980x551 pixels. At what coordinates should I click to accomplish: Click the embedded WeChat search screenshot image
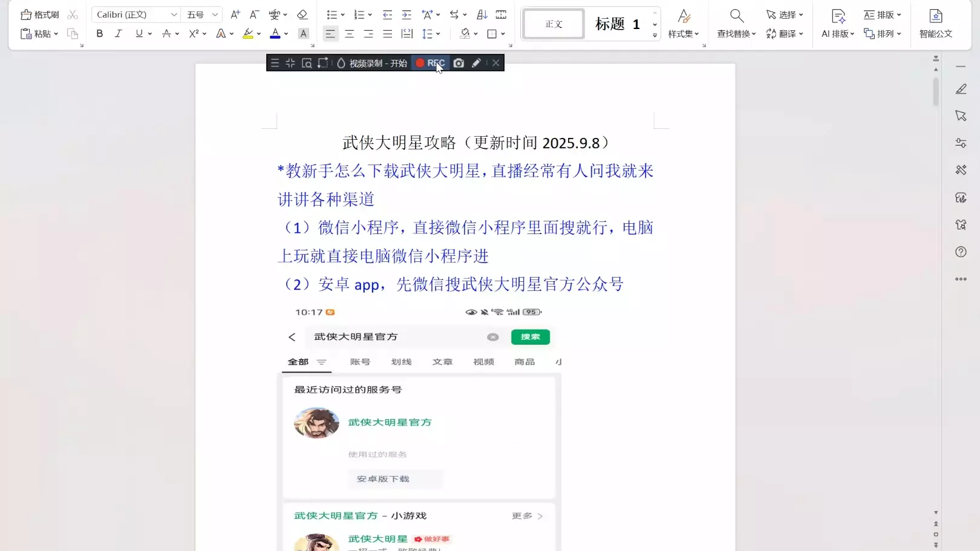pyautogui.click(x=420, y=427)
